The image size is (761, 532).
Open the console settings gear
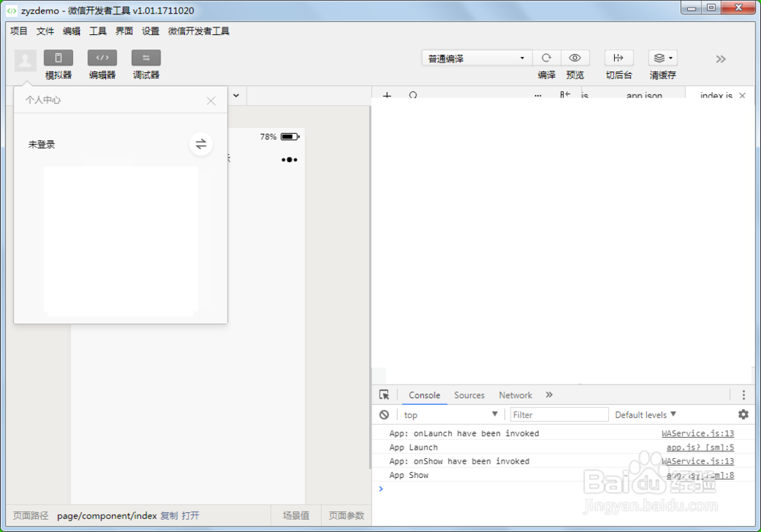743,414
